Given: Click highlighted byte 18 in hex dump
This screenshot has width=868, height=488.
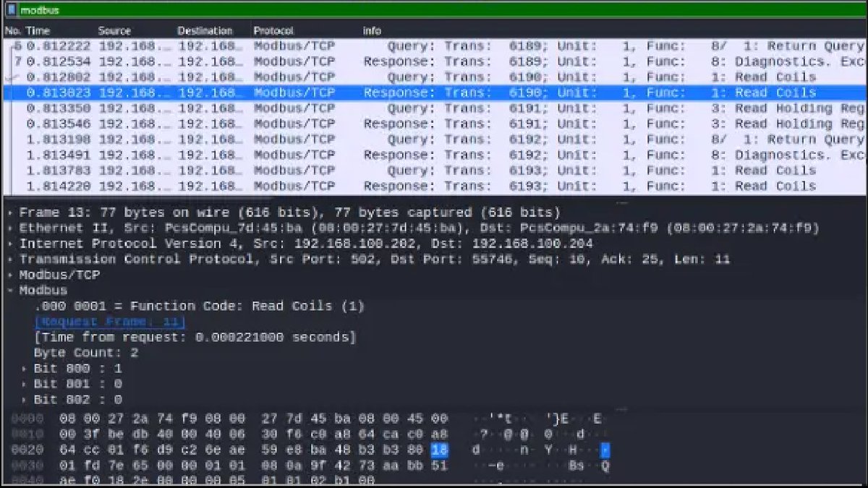Looking at the screenshot, I should click(439, 450).
